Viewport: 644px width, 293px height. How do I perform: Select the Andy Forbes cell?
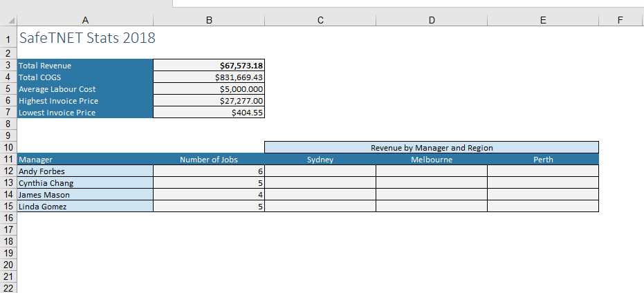point(85,171)
